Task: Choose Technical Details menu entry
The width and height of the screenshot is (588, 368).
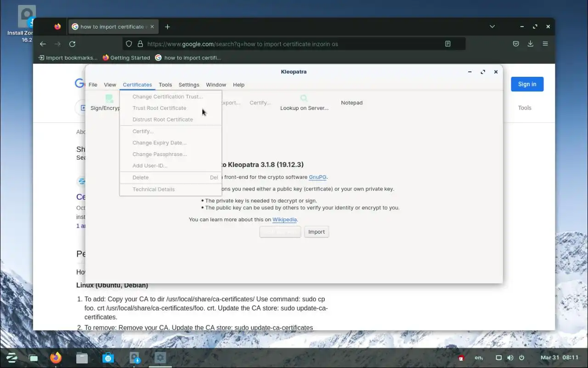Action: point(170,190)
